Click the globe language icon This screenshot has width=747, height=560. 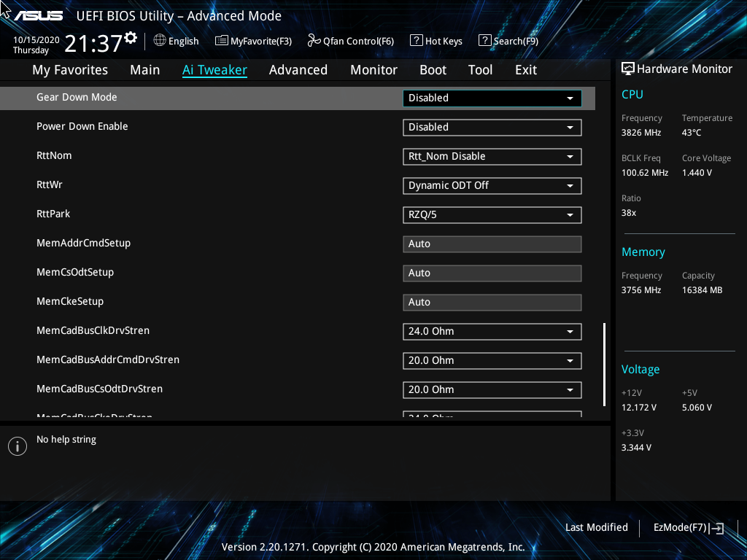(160, 40)
